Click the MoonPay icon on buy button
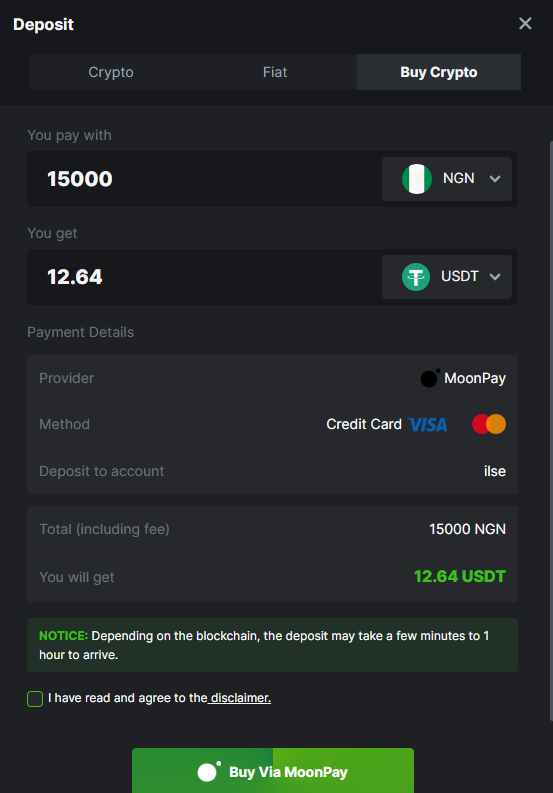The width and height of the screenshot is (553, 793). point(209,772)
